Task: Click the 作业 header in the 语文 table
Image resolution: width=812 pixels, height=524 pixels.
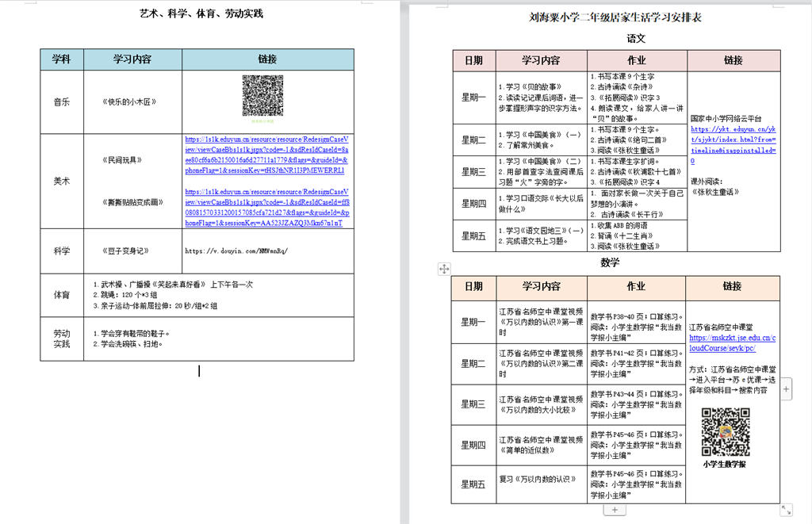Action: coord(637,60)
